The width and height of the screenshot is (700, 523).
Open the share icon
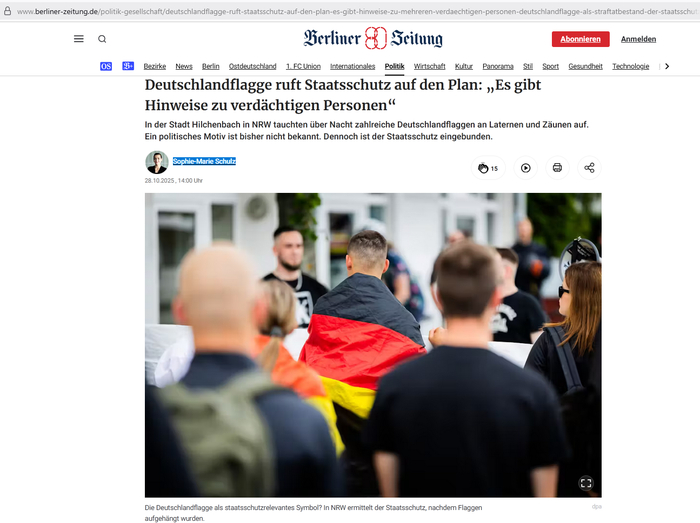coord(589,168)
